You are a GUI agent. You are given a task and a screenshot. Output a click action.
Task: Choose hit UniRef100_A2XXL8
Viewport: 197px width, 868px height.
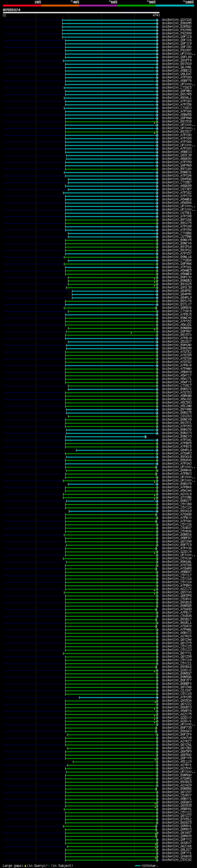click(176, 494)
